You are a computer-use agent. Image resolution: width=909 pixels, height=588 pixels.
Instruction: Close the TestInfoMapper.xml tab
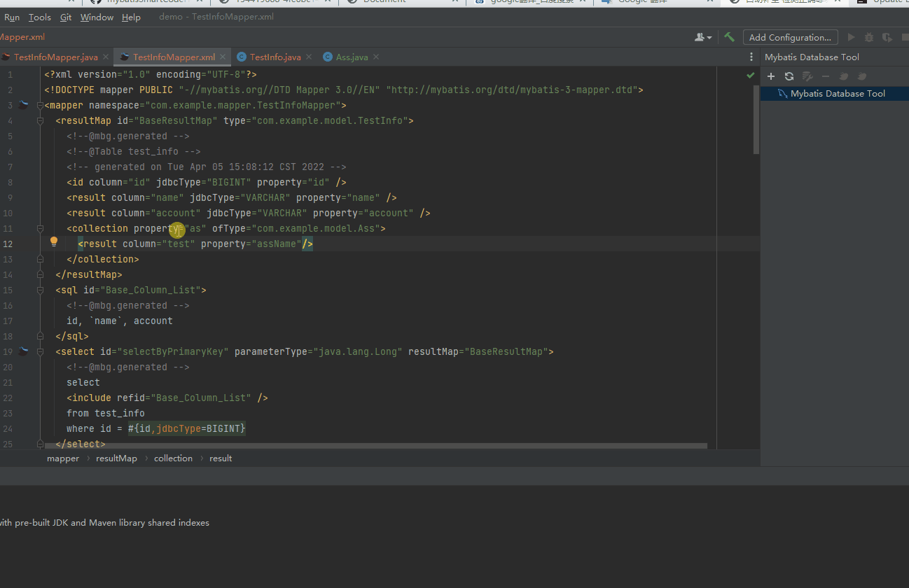pyautogui.click(x=223, y=57)
